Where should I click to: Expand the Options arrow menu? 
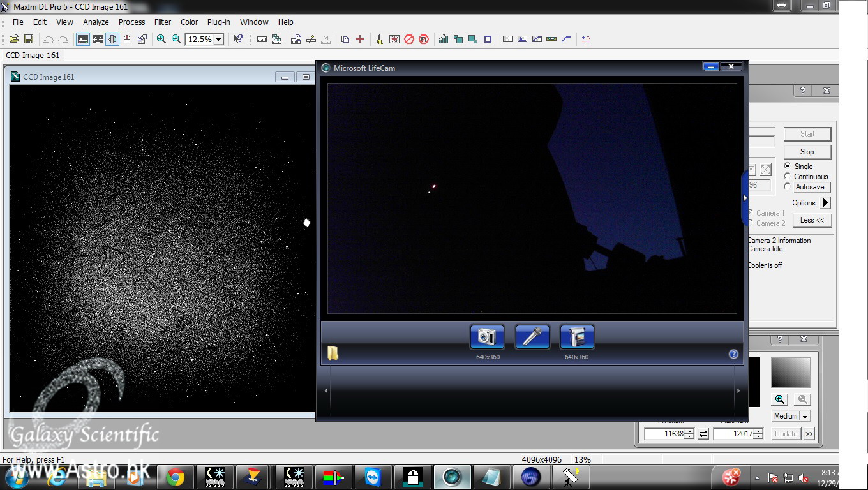[825, 203]
